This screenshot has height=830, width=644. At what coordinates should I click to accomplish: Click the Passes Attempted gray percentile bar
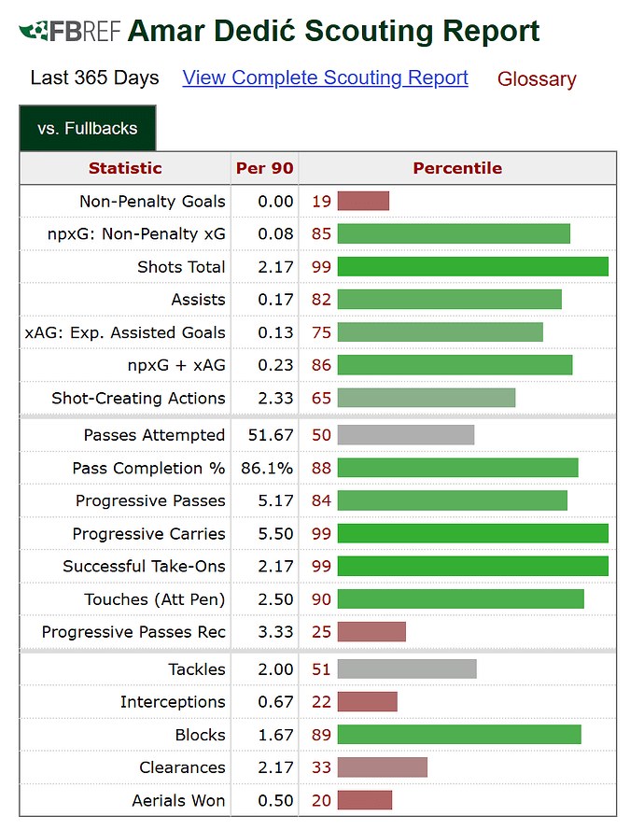pyautogui.click(x=406, y=435)
